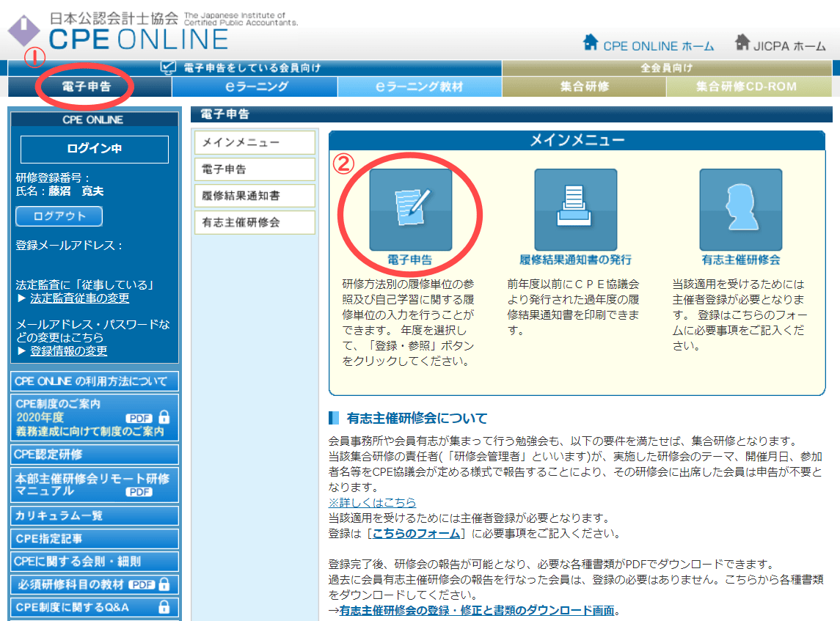Click lock icon on CPE制度のご案内 banner
This screenshot has width=840, height=621.
(164, 417)
